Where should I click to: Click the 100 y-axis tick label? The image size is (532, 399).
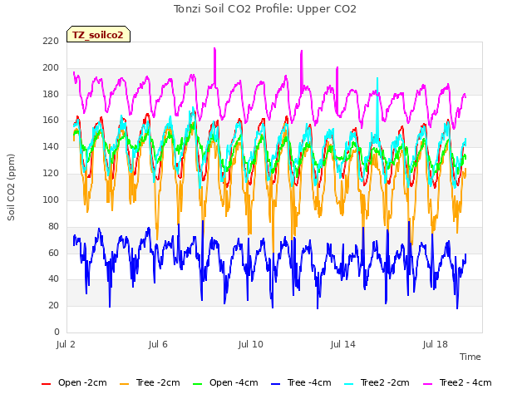point(51,199)
